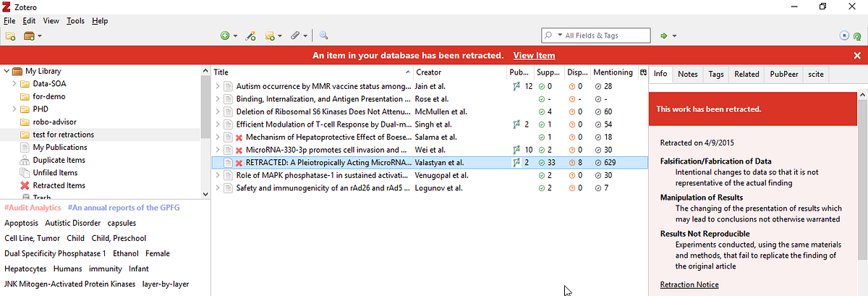868x296 pixels.
Task: Click the column picker icon in header
Action: click(x=642, y=72)
